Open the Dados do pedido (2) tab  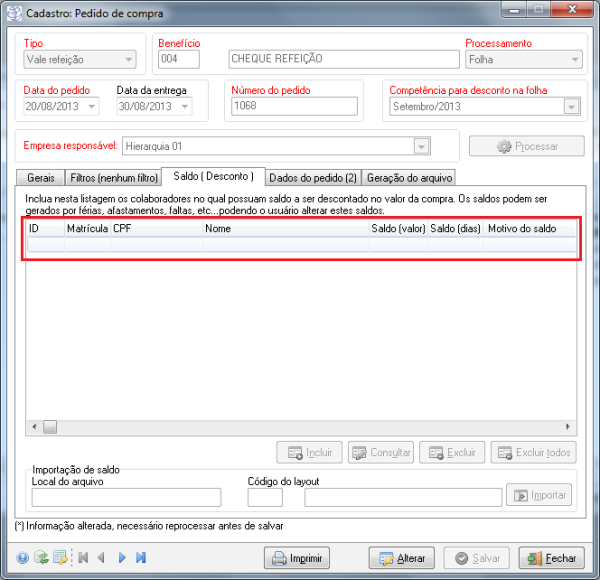(314, 178)
